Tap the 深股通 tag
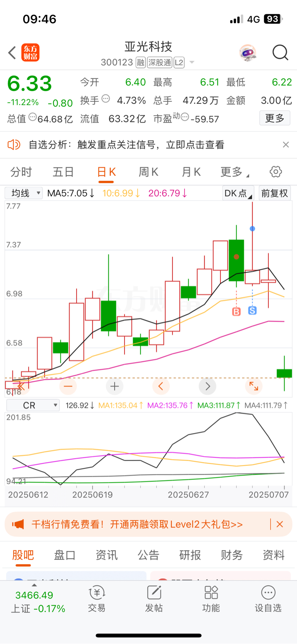 (160, 62)
